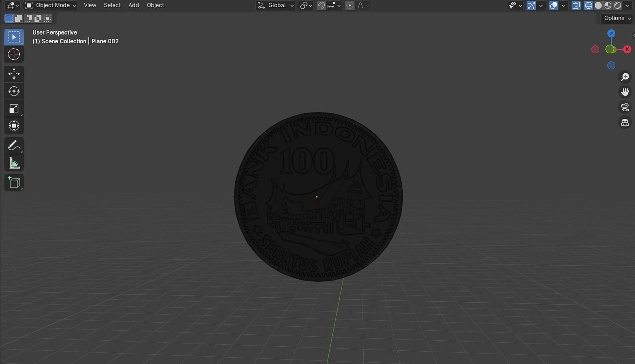
Task: Click the 'User Perspective' text
Action: click(x=55, y=33)
